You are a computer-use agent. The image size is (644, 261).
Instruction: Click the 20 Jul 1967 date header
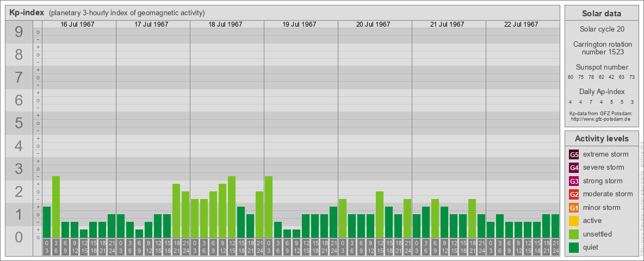pos(373,24)
